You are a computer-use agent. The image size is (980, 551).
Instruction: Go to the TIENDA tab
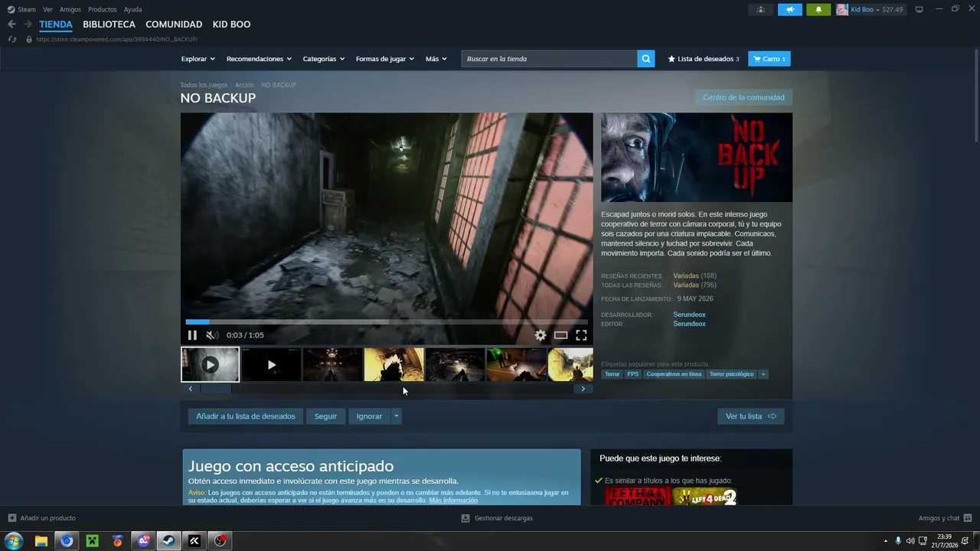point(56,24)
